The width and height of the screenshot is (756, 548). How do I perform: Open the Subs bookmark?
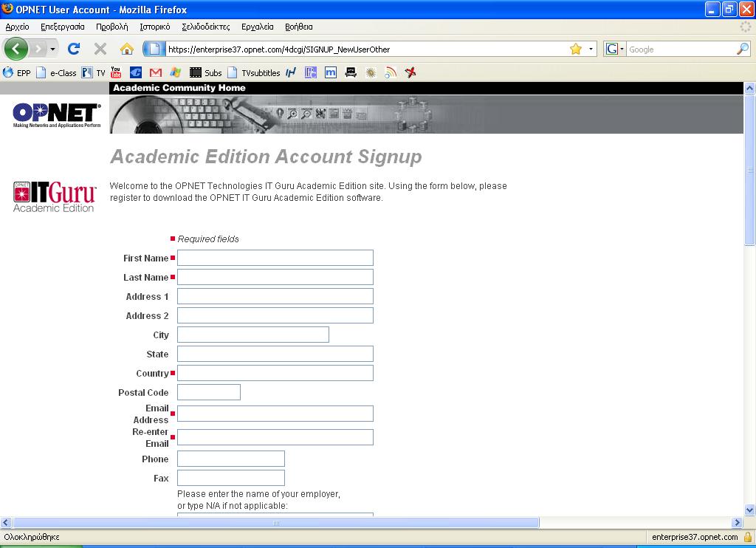pos(206,73)
